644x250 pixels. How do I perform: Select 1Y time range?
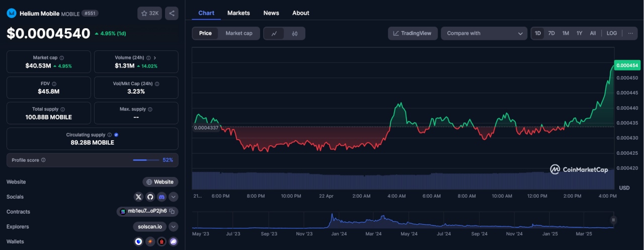pyautogui.click(x=579, y=33)
